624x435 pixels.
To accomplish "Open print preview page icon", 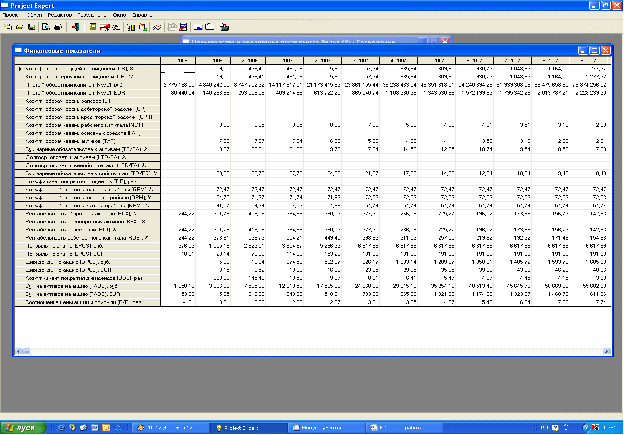I will 46,27.
